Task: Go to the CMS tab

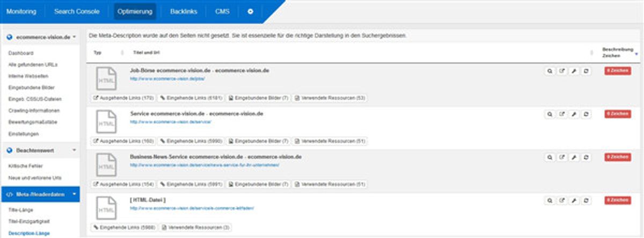Action: pyautogui.click(x=222, y=11)
